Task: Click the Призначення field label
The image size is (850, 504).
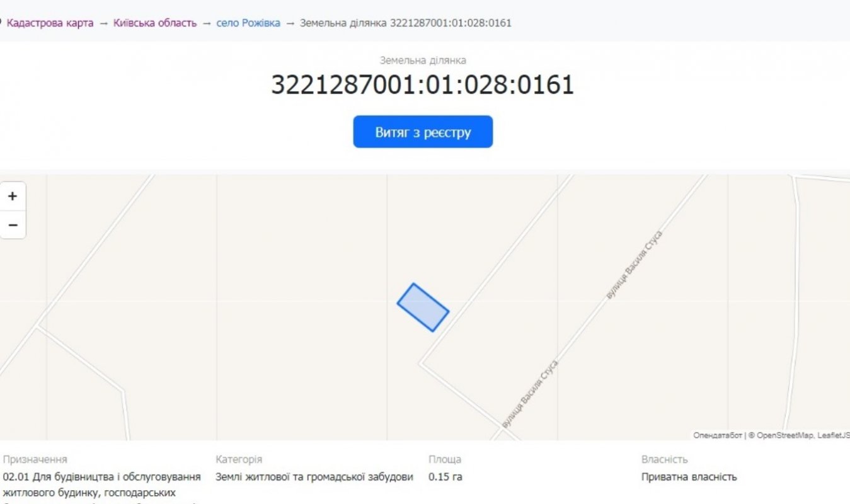Action: (35, 459)
